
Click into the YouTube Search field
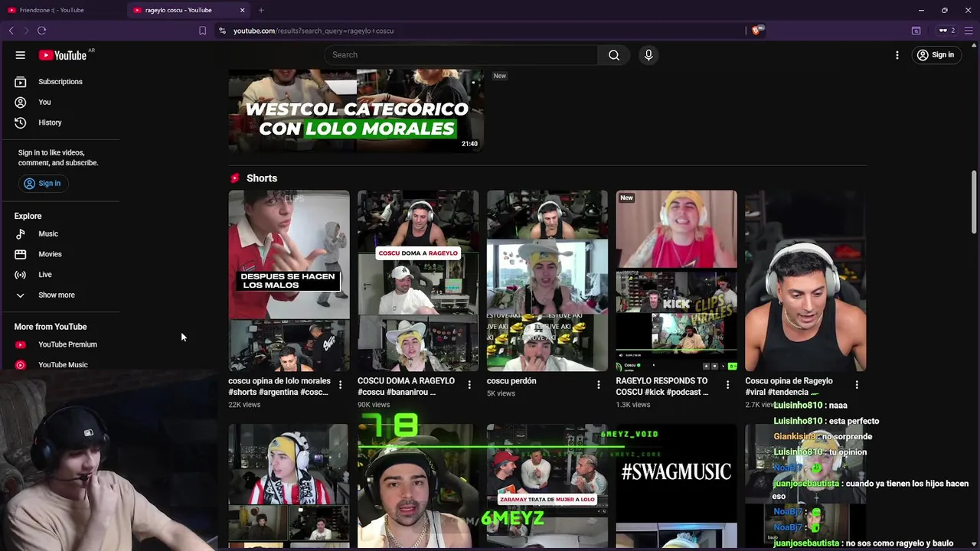point(461,55)
